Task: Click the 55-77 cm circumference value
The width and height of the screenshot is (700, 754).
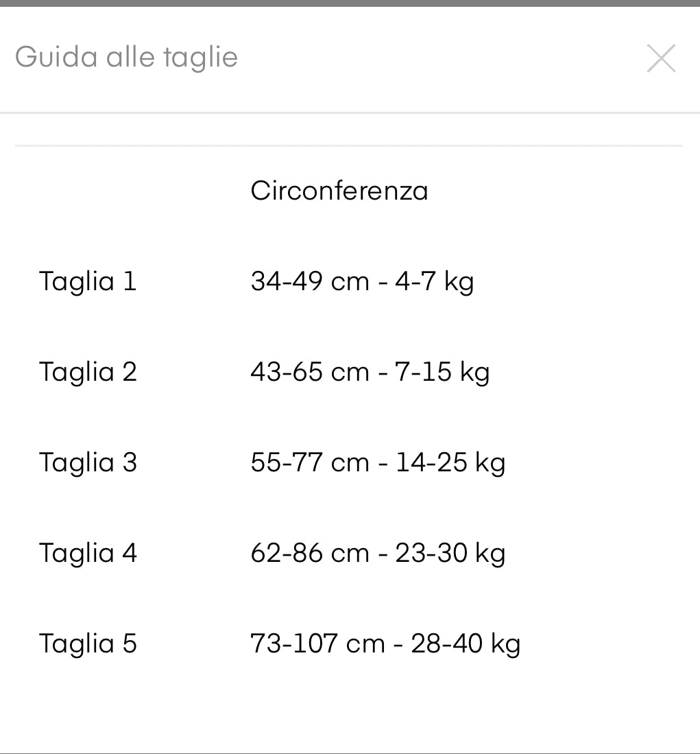Action: 310,462
